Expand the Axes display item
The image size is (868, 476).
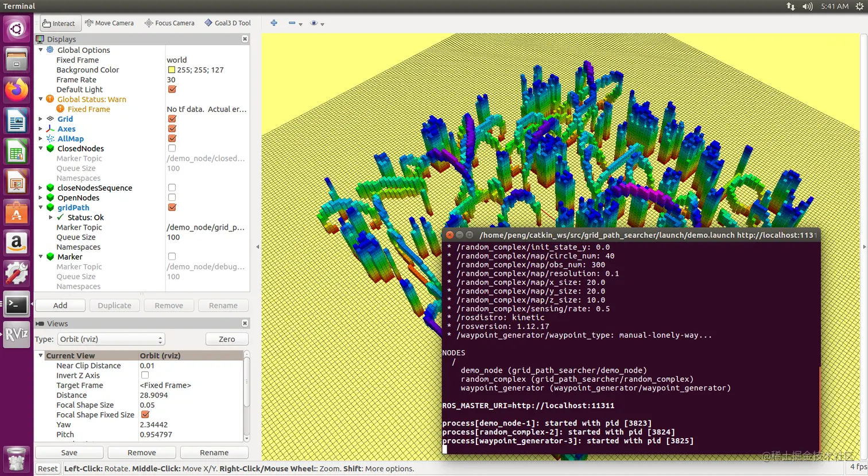point(41,129)
